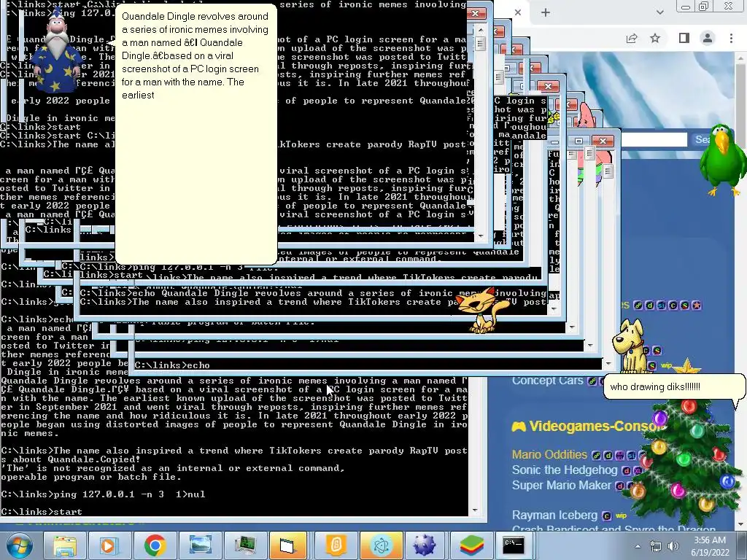Click the website search input field

click(653, 139)
